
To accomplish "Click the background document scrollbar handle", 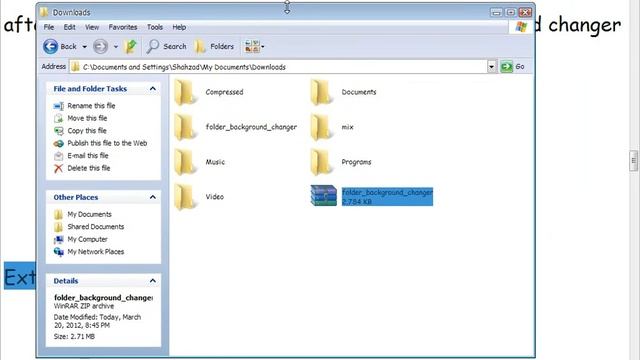I will [x=633, y=160].
